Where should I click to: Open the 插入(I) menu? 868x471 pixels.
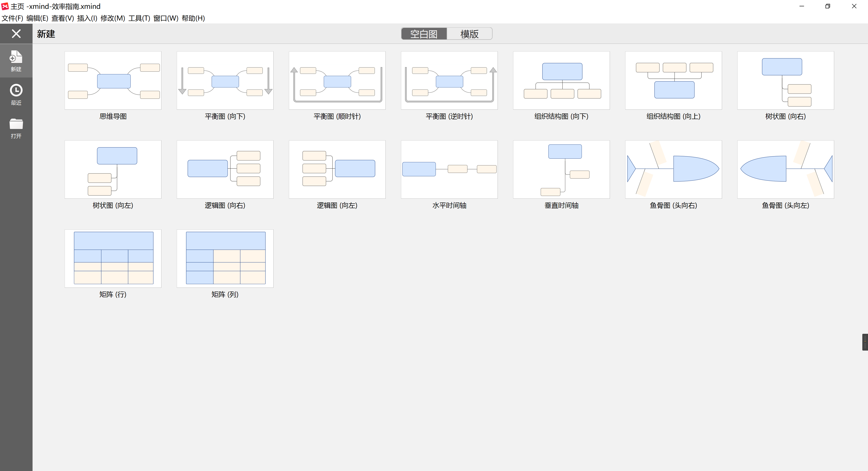click(87, 18)
